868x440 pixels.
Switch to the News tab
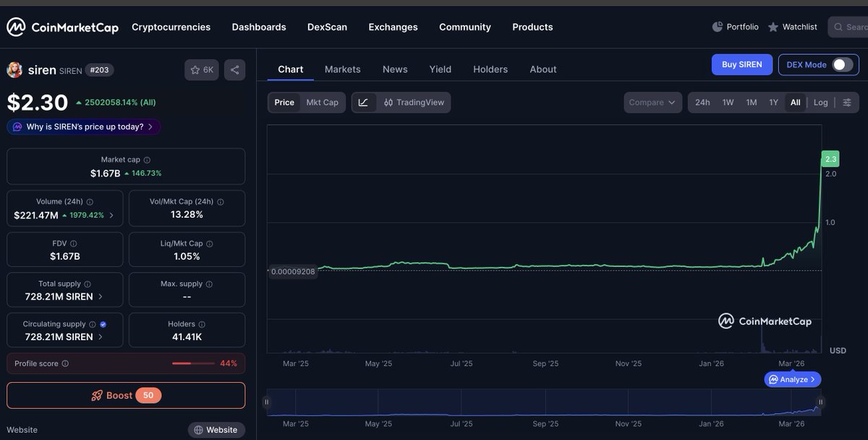pyautogui.click(x=395, y=69)
